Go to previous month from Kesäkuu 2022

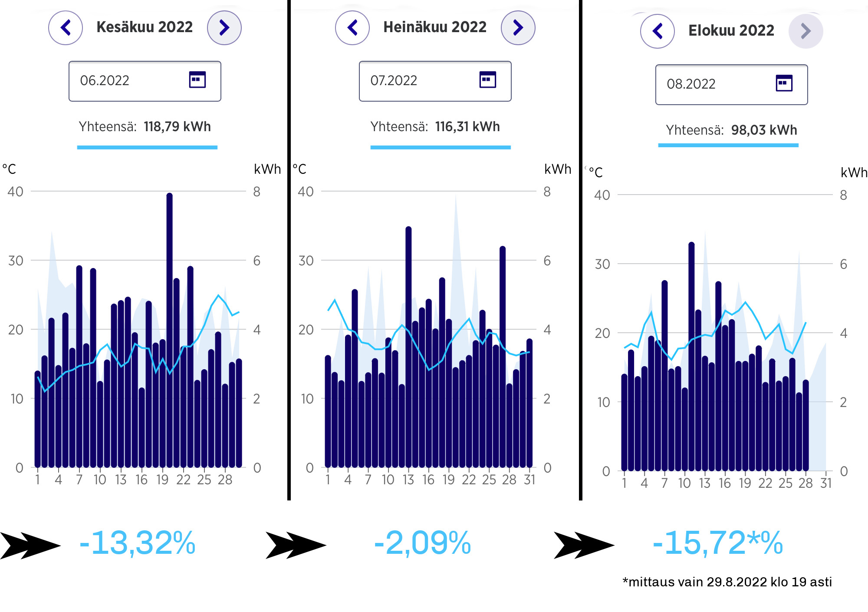pos(66,28)
